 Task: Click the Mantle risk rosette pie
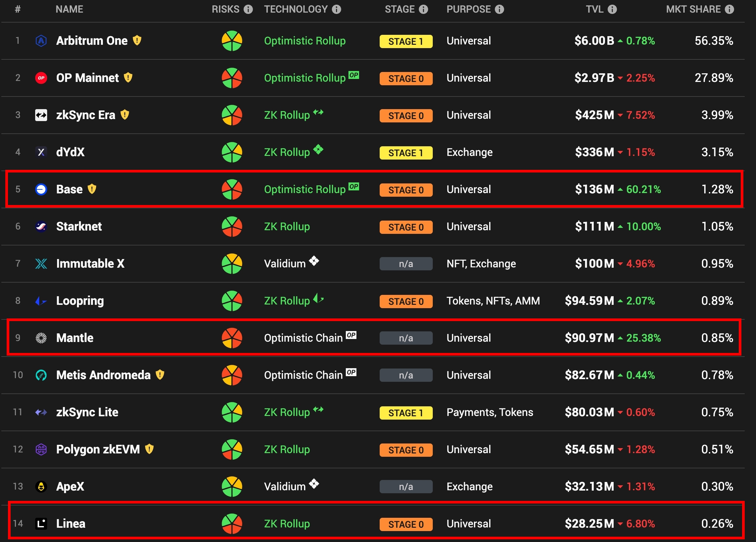[232, 338]
